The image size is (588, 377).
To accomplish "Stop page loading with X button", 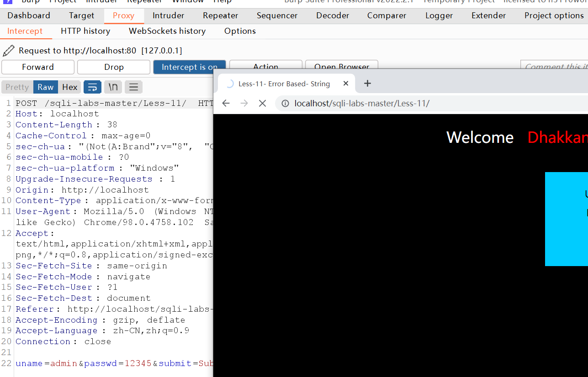I will (x=262, y=103).
